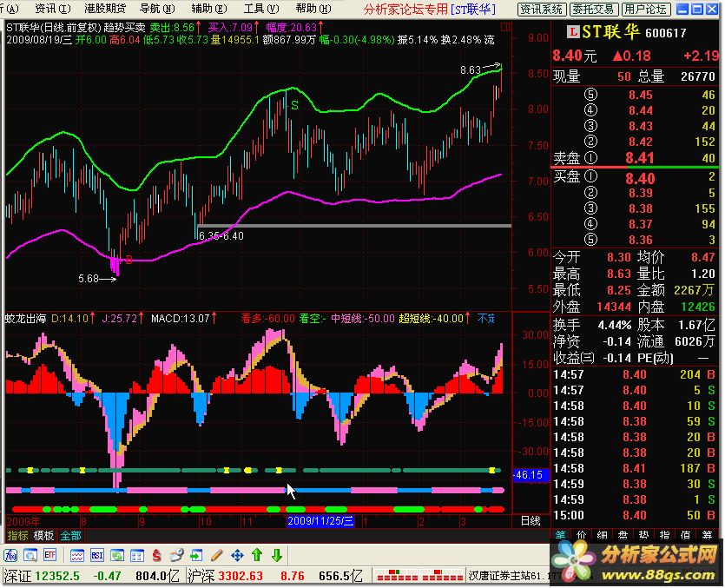The height and width of the screenshot is (588, 725).
Task: Click the green refresh window icon
Action: click(117, 555)
